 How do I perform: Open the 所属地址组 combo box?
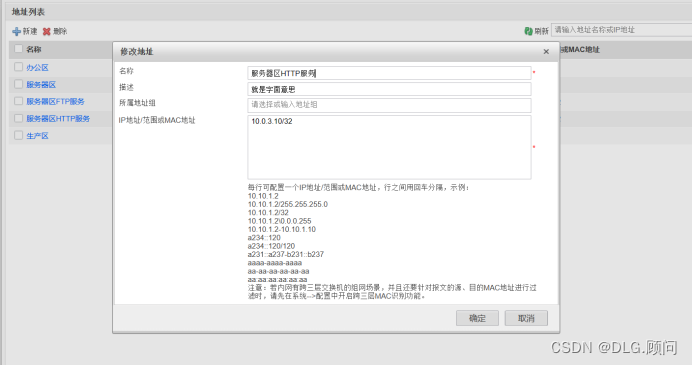[x=389, y=105]
